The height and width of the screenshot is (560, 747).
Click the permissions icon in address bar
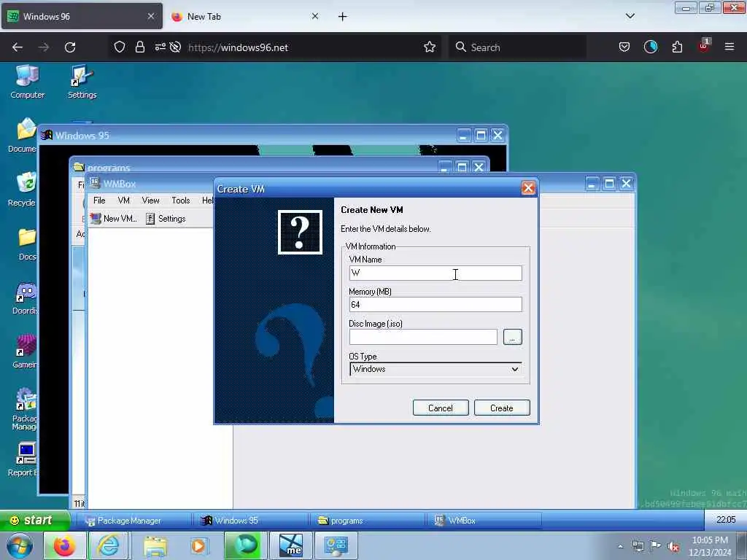tap(160, 47)
